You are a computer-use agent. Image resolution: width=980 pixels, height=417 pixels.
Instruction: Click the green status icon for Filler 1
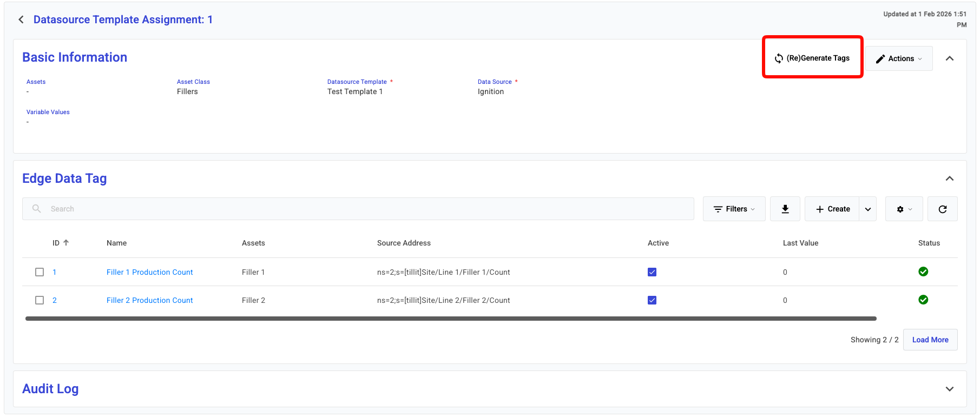[x=923, y=272]
